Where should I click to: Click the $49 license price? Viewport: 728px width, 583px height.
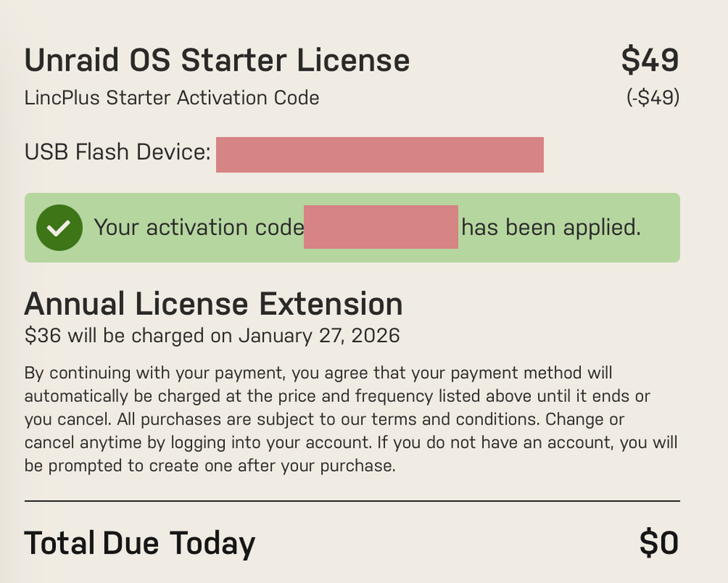(650, 60)
